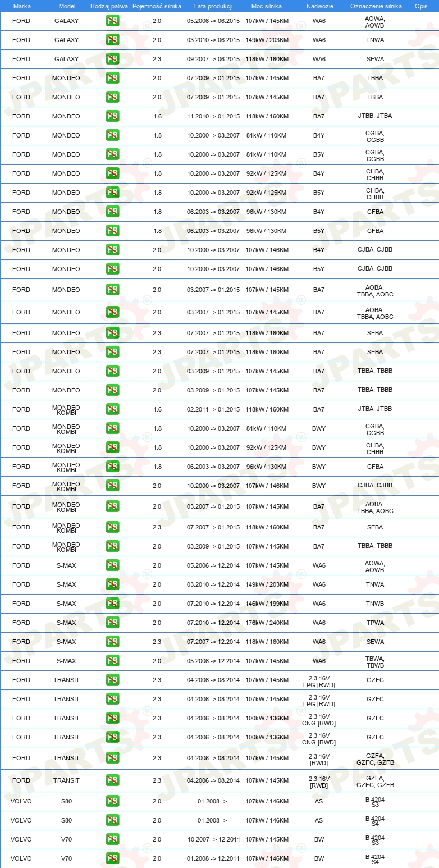Click fuel icon in Mondeo 146KM B5Y row

pos(113,269)
